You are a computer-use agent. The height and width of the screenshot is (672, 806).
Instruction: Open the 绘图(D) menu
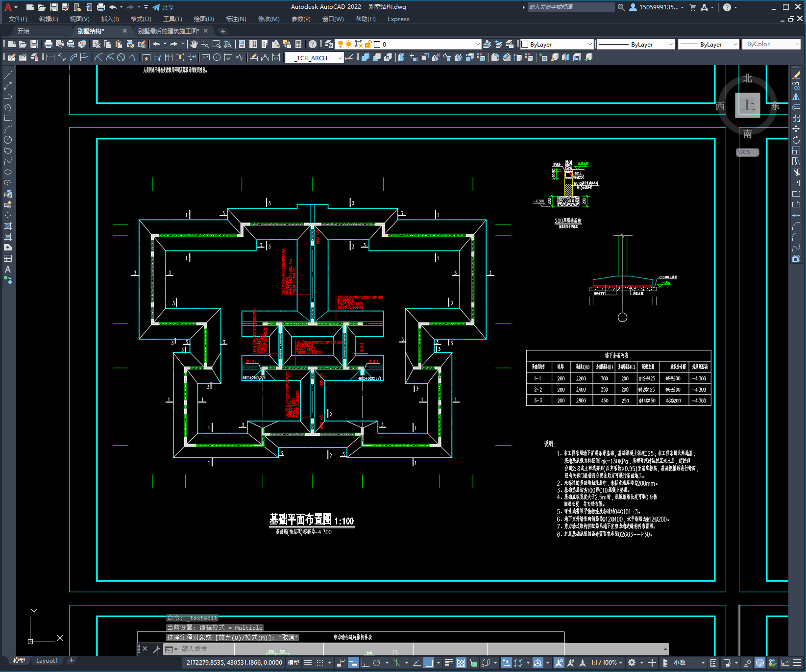coord(204,19)
